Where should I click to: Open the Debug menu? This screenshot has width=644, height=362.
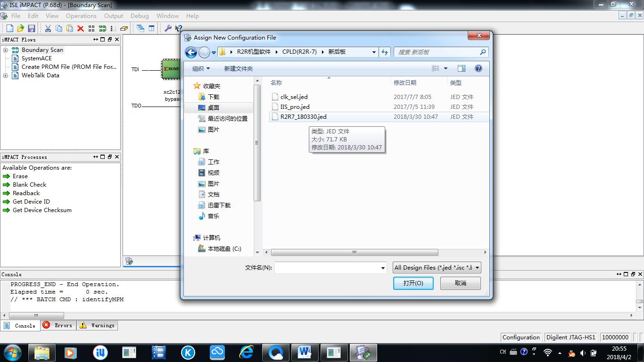tap(140, 16)
